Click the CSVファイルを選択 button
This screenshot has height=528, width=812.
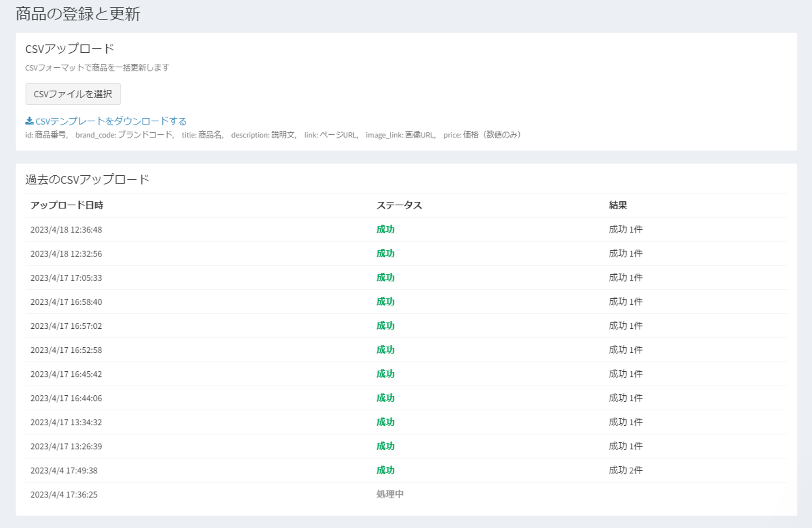73,94
